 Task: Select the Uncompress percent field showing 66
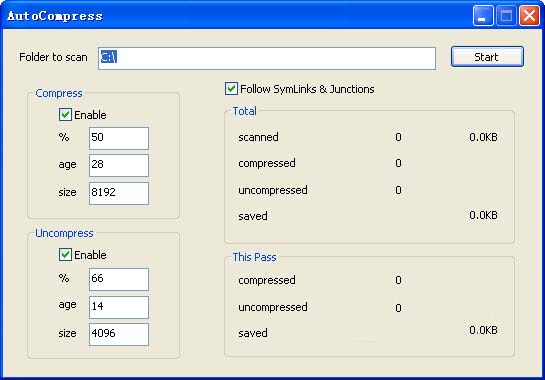click(x=119, y=279)
